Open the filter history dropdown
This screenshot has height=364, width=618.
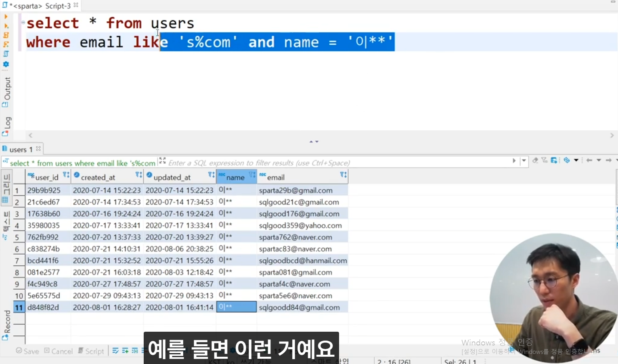(524, 161)
